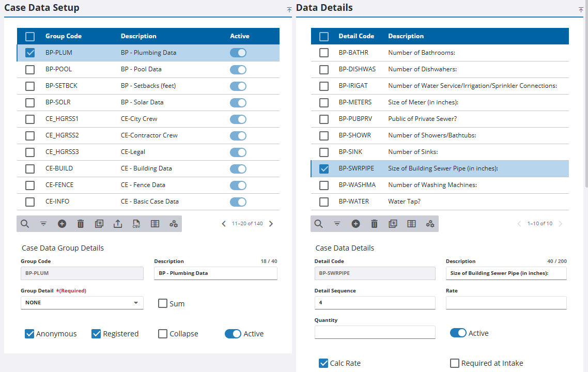Click table columns icon in Data Details toolbar
Viewport: 588px width, 372px height.
click(411, 224)
